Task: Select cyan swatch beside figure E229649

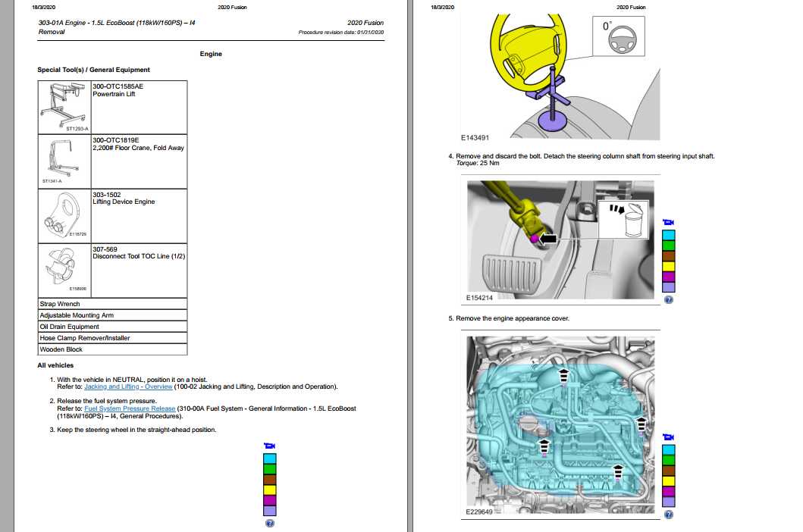Action: 669,450
